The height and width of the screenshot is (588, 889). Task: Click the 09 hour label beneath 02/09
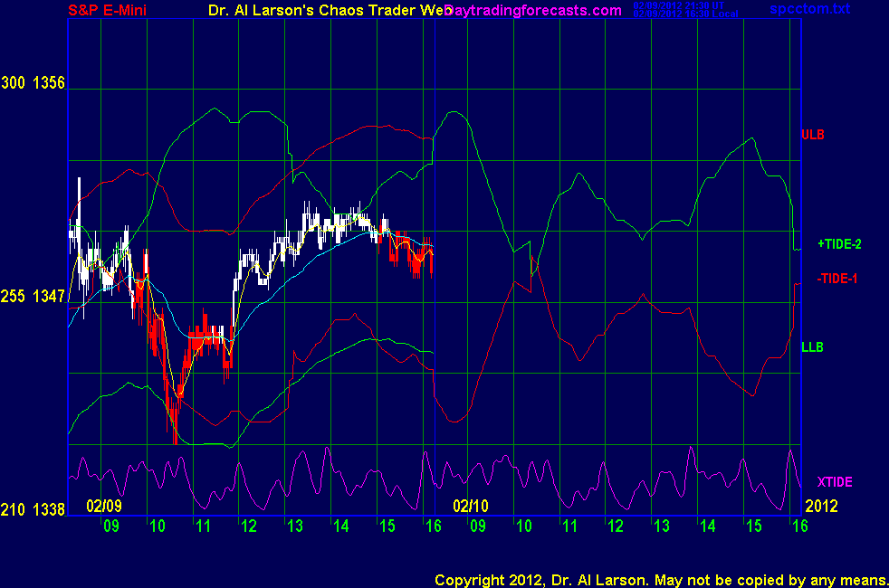(111, 526)
